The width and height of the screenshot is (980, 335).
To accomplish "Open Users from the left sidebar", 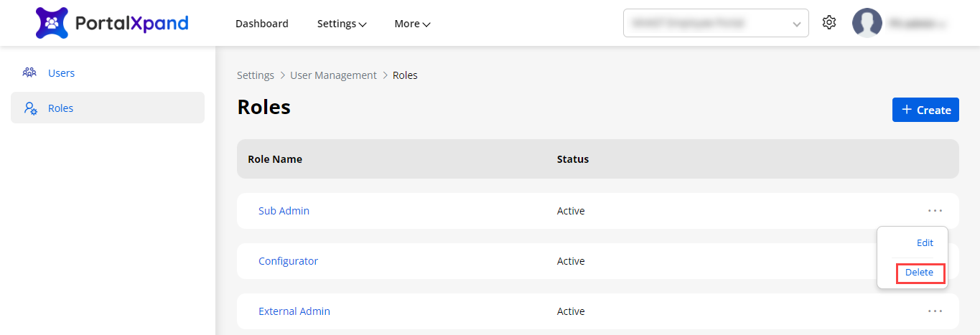I will (x=61, y=73).
